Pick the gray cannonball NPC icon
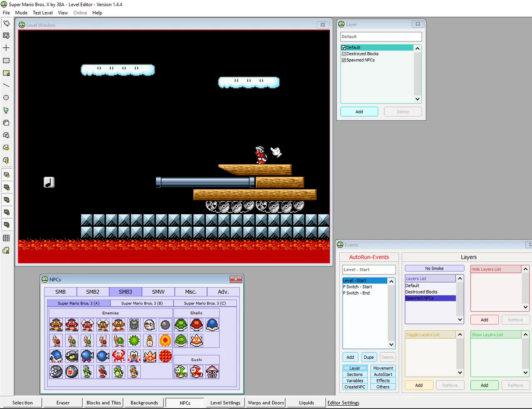This screenshot has height=409, width=532. 165,325
